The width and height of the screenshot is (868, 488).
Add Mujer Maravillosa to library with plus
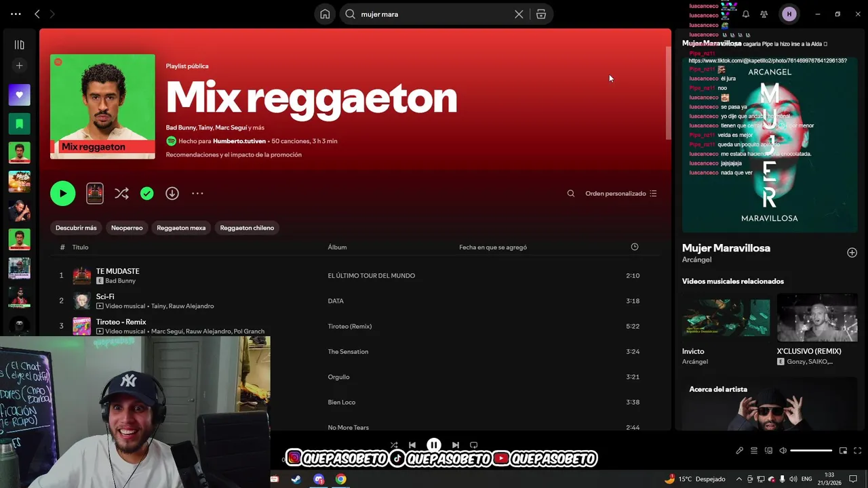(852, 253)
